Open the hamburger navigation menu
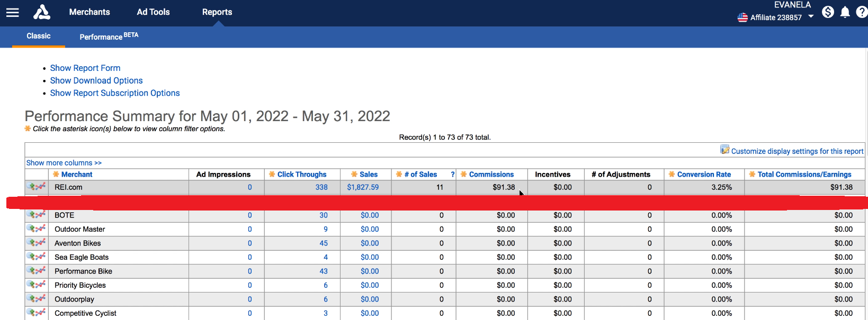 coord(12,12)
